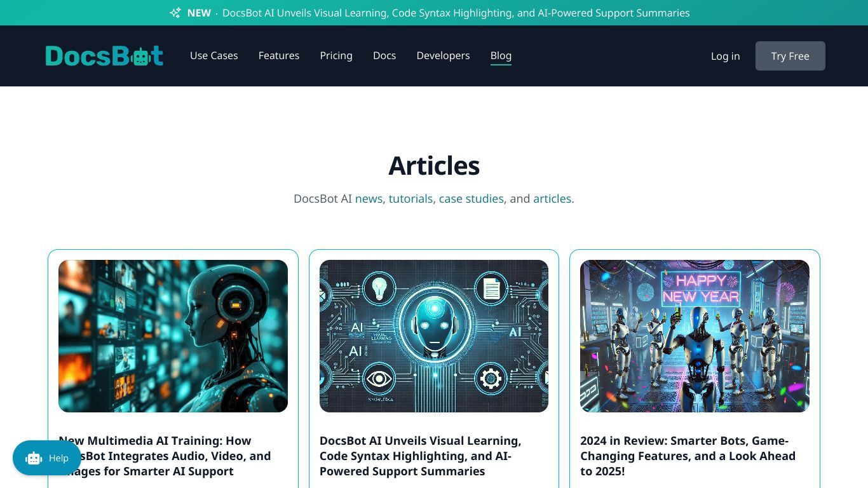Click the sparkle icon in announcement banner
Screen dimensions: 868x488
click(x=175, y=13)
